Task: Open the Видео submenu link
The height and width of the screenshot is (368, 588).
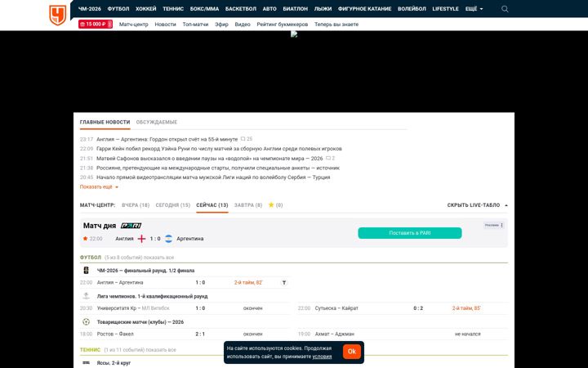Action: click(x=243, y=24)
